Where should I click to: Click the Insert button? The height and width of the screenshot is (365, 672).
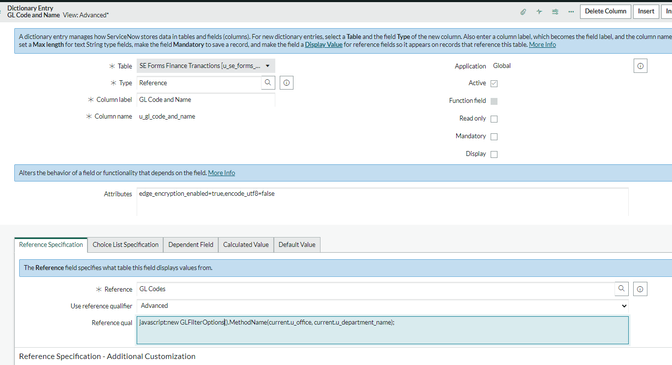[x=646, y=12]
